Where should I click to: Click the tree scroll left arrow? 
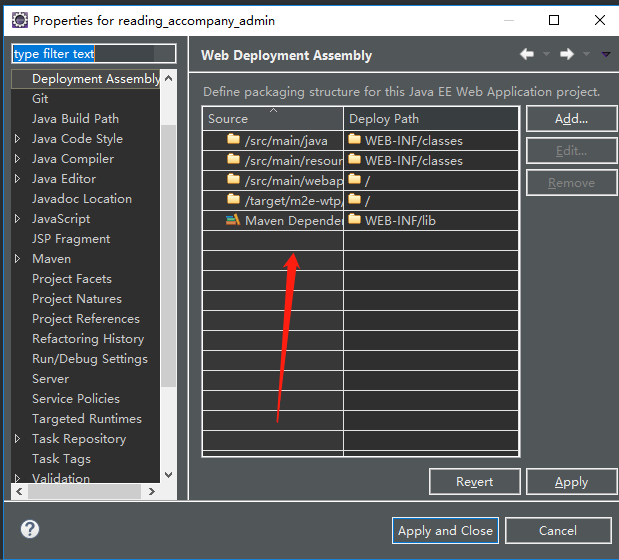(19, 491)
